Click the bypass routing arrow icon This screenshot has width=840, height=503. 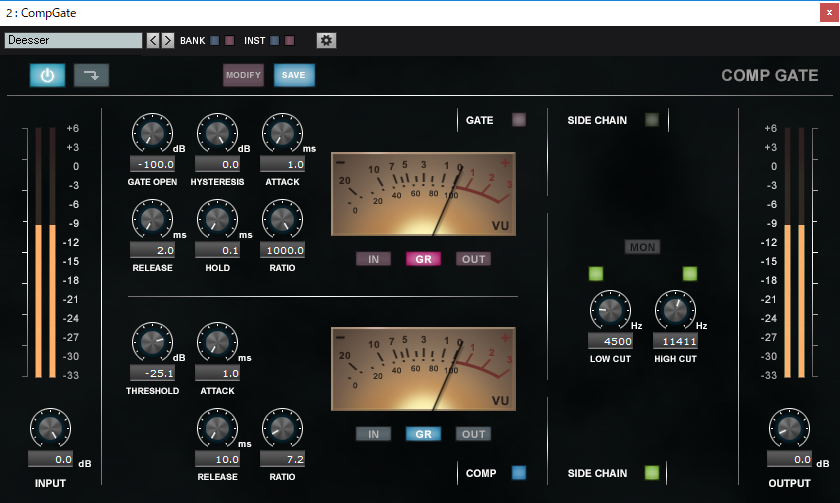tap(91, 75)
